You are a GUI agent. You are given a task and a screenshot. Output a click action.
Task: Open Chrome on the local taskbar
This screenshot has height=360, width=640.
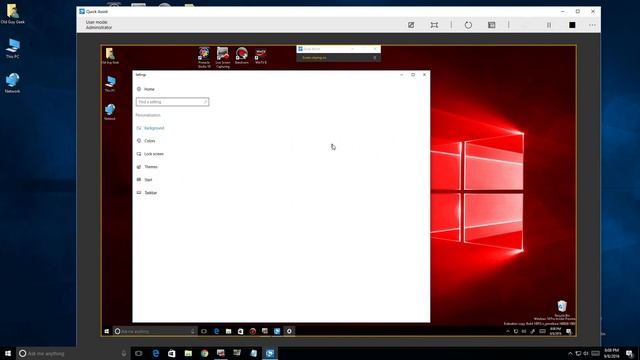pyautogui.click(x=204, y=353)
